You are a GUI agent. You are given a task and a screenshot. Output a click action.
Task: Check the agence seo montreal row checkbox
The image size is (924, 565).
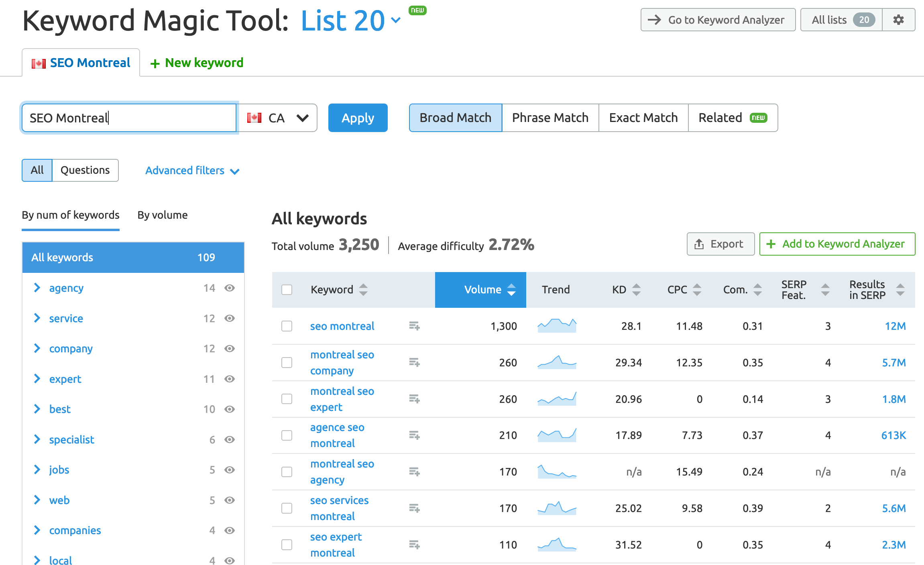[287, 435]
